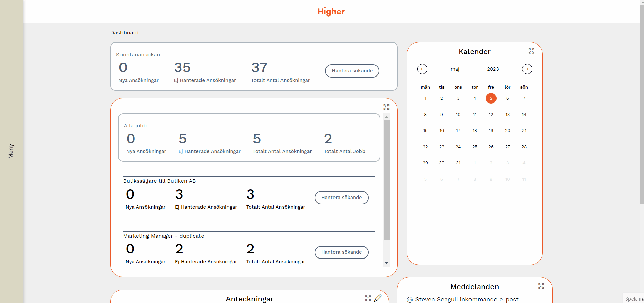Image resolution: width=644 pixels, height=303 pixels.
Task: Open Steven Seagull inkommande e-post message
Action: point(467,299)
